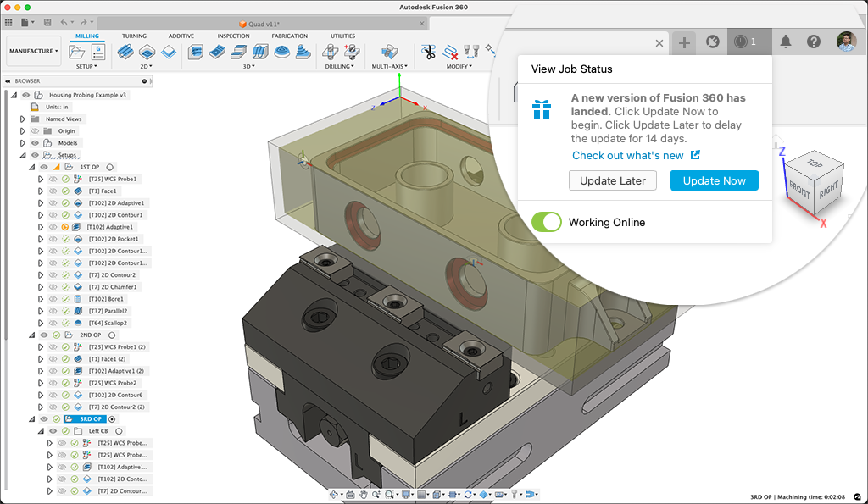Open the Check out what's new link

click(628, 155)
